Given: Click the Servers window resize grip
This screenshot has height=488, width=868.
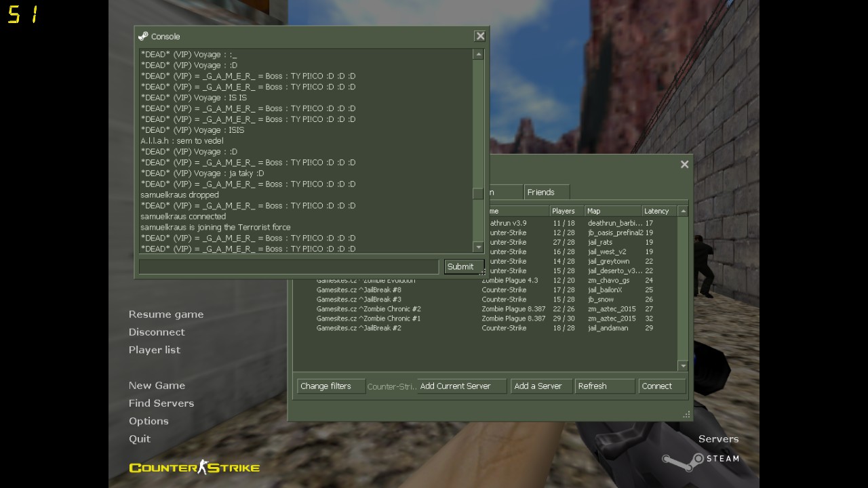Looking at the screenshot, I should tap(687, 414).
